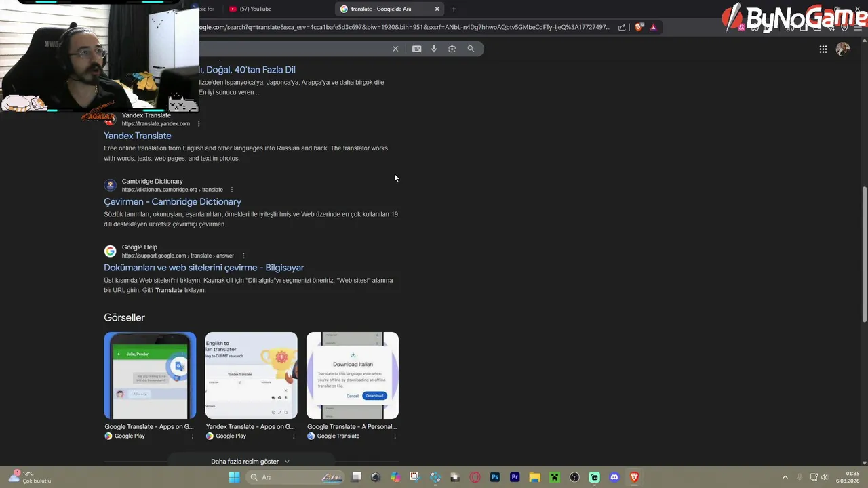Open more options for Cambridge Dictionary result
Image resolution: width=868 pixels, height=488 pixels.
[x=232, y=190]
